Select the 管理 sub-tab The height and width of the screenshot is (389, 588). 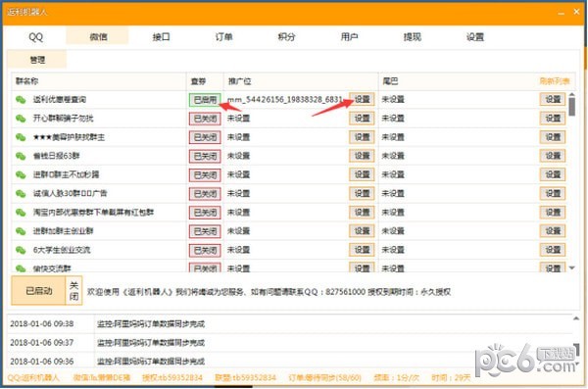[37, 60]
